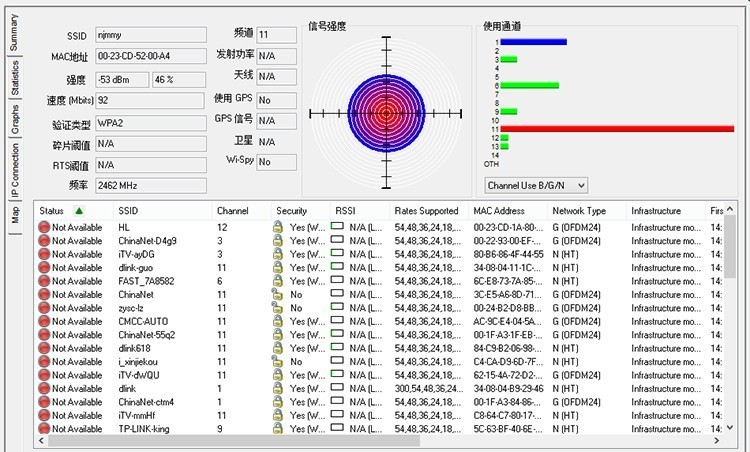
Task: Click the lock icon in ChinaNet-ctm4 row
Action: 277,401
